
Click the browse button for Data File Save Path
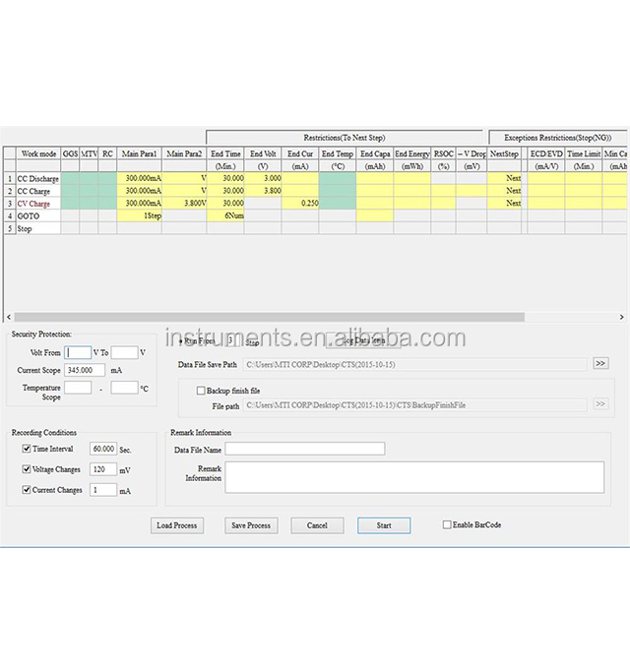pyautogui.click(x=600, y=364)
